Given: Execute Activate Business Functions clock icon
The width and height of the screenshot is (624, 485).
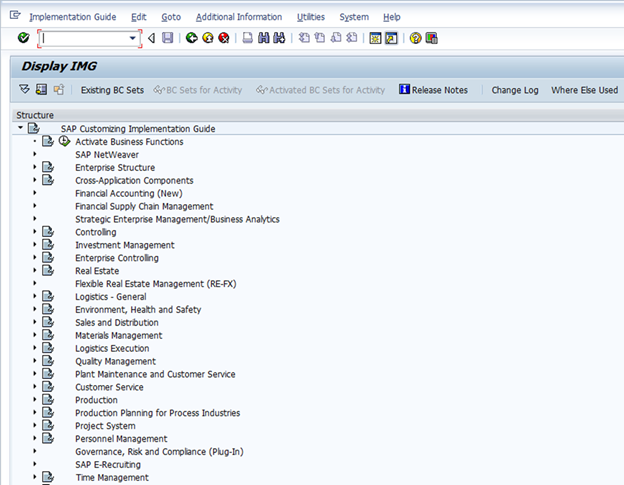Looking at the screenshot, I should [x=64, y=142].
